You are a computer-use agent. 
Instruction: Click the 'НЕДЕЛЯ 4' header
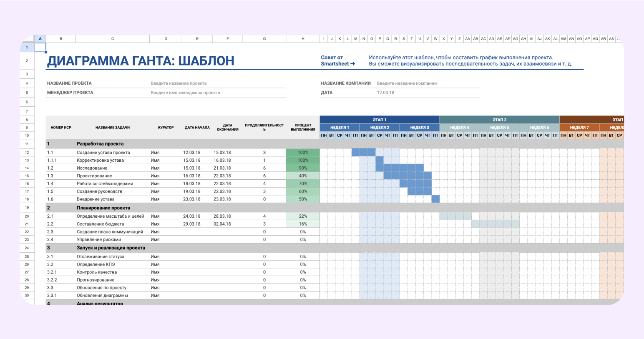[x=459, y=128]
